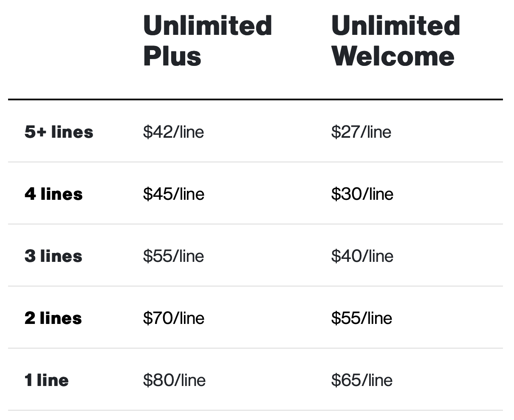Click the $70/line price for 2 lines
The height and width of the screenshot is (420, 514).
tap(173, 318)
